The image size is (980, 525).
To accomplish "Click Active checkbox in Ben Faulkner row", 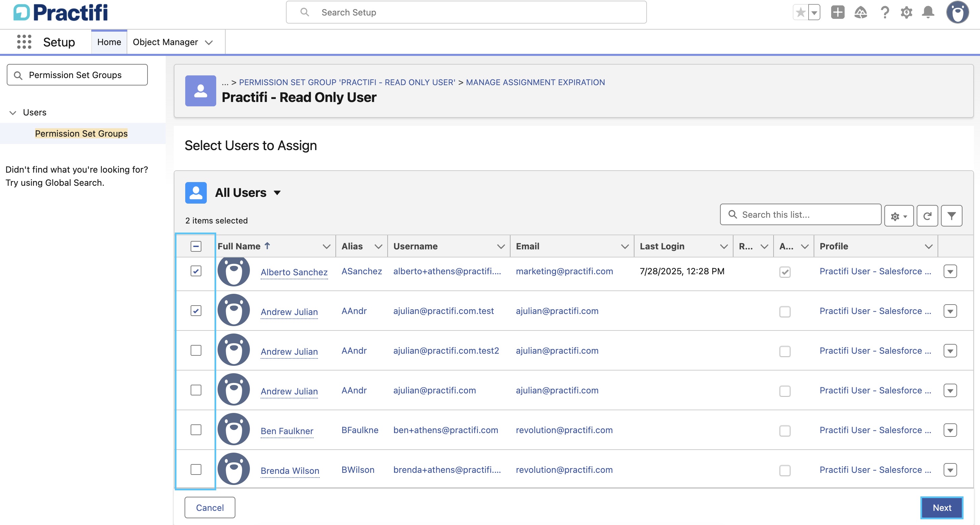I will pyautogui.click(x=785, y=431).
